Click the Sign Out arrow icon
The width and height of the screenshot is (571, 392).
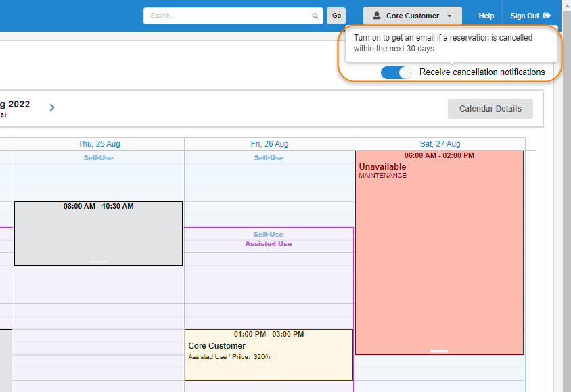(x=547, y=16)
